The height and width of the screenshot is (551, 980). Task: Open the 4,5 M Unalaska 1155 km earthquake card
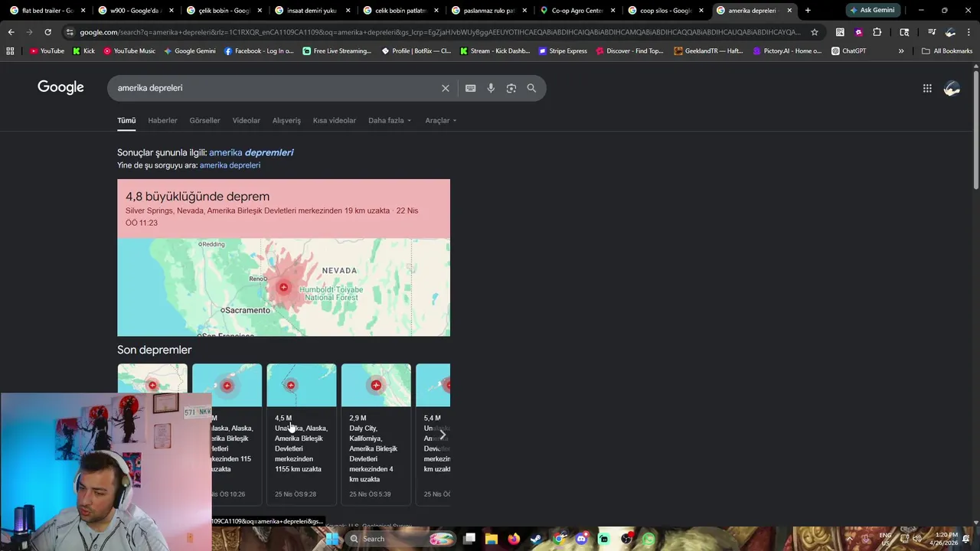click(x=301, y=434)
